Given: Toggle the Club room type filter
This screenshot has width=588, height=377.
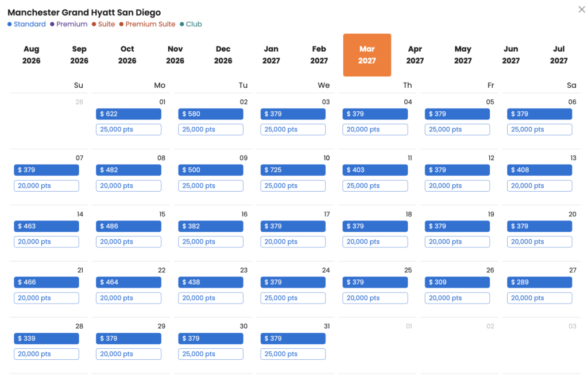Looking at the screenshot, I should click(x=191, y=24).
